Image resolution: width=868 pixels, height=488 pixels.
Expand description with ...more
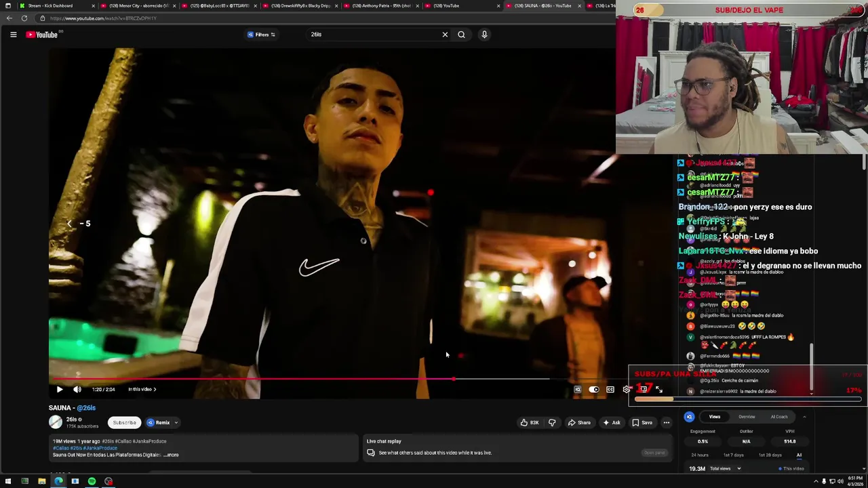point(172,455)
